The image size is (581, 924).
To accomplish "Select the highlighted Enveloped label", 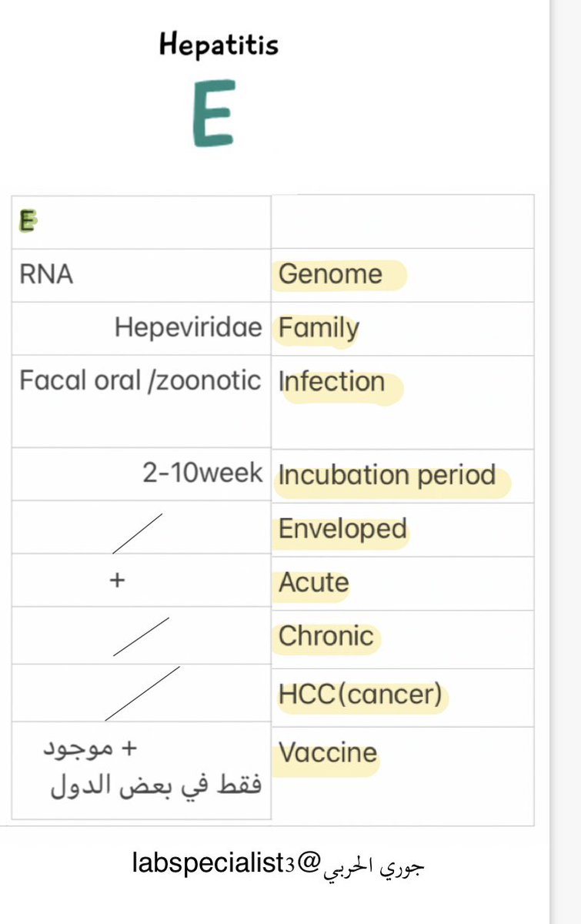I will click(342, 530).
